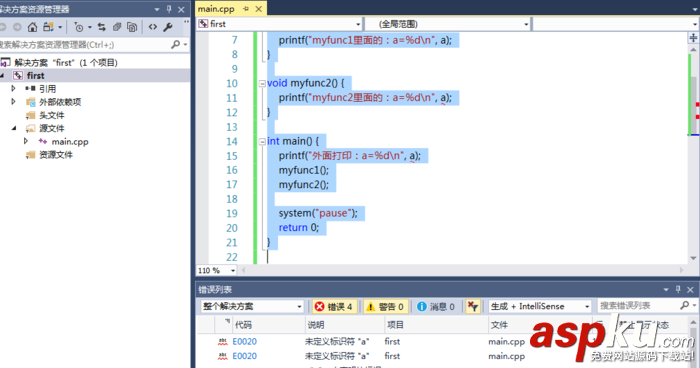
Task: Focus the 搜索错误列表 search field
Action: click(638, 305)
